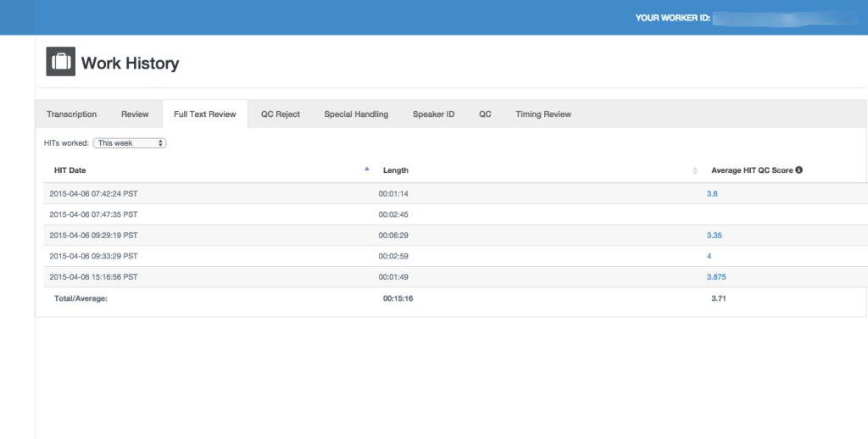Click the average score 3.71
The image size is (868, 439).
[719, 298]
